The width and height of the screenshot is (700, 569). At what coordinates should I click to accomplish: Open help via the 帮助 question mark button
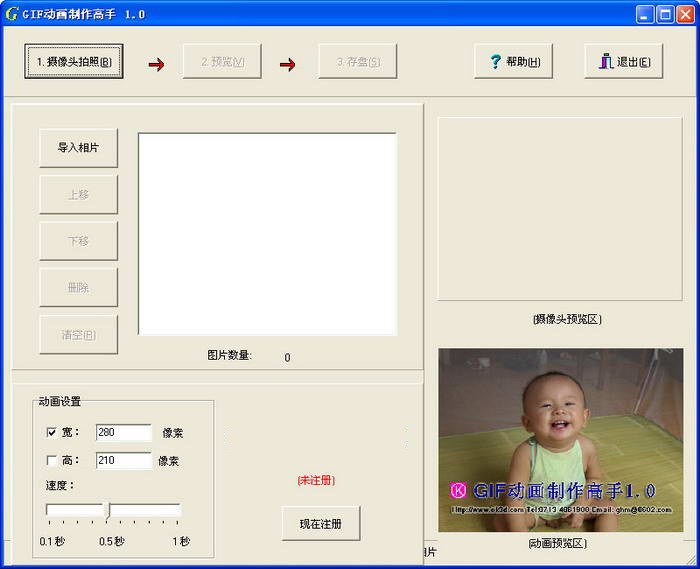(514, 61)
